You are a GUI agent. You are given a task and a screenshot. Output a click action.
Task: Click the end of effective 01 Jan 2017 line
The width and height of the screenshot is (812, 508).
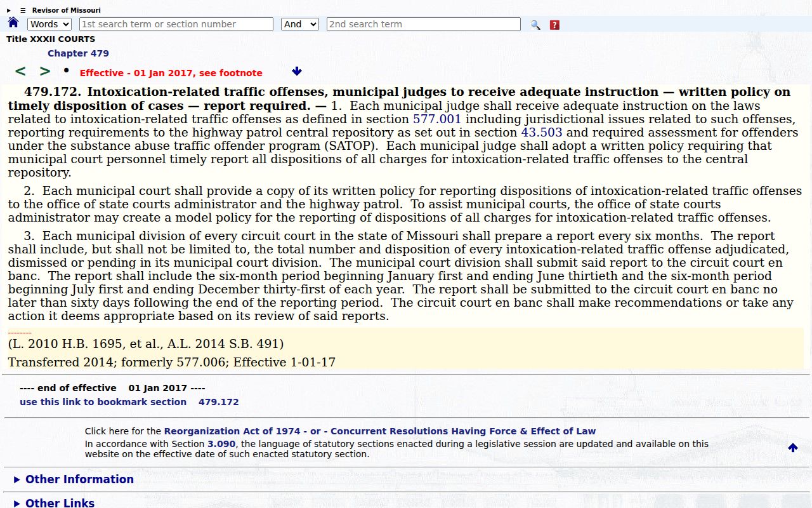pyautogui.click(x=112, y=388)
